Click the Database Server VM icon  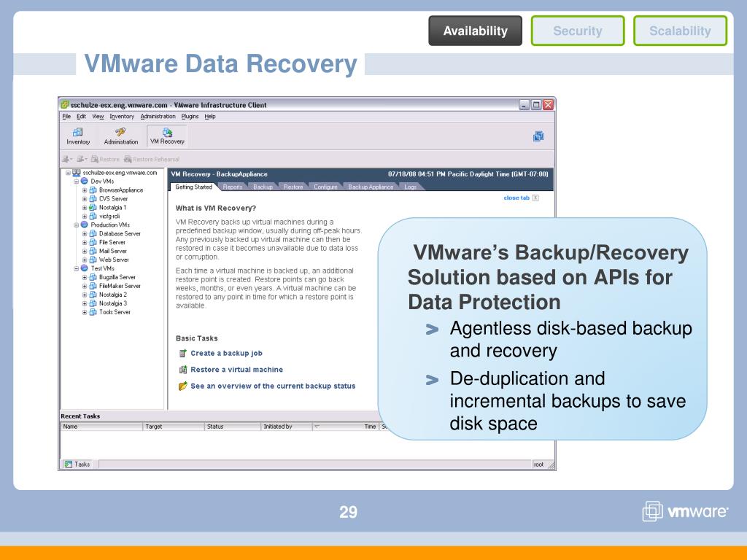click(93, 233)
